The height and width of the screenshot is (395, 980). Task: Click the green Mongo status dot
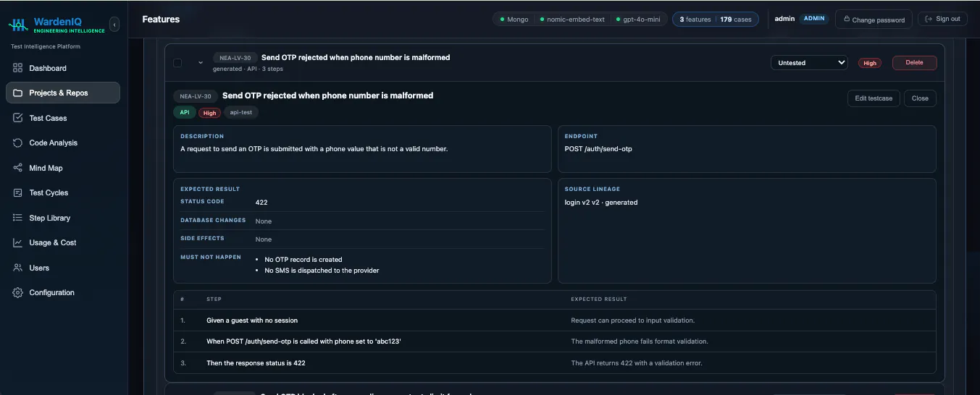pyautogui.click(x=502, y=20)
